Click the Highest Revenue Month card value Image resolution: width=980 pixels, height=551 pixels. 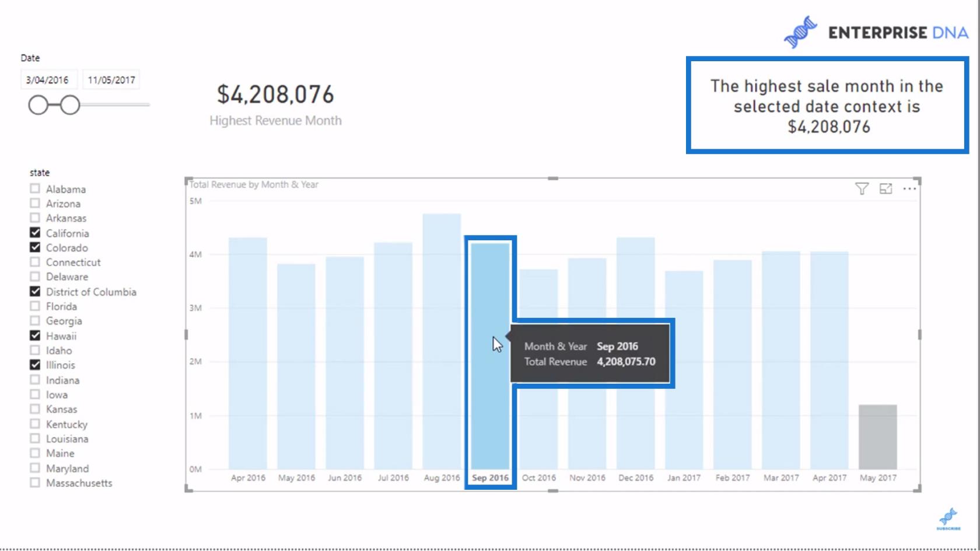(275, 94)
